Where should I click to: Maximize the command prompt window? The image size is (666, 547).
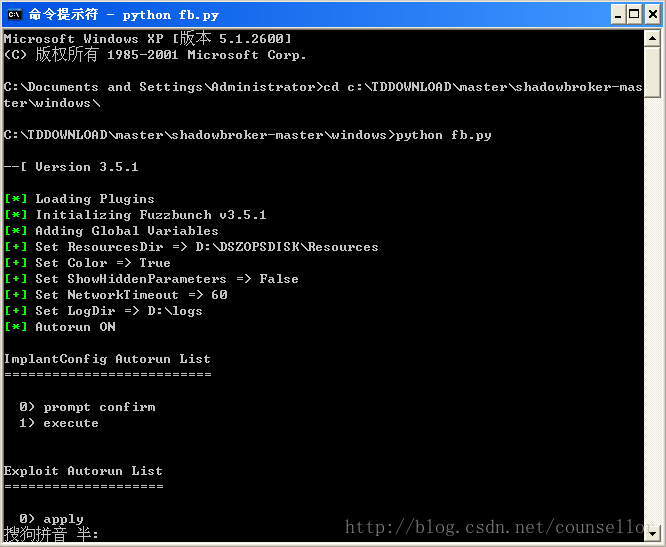click(x=634, y=14)
